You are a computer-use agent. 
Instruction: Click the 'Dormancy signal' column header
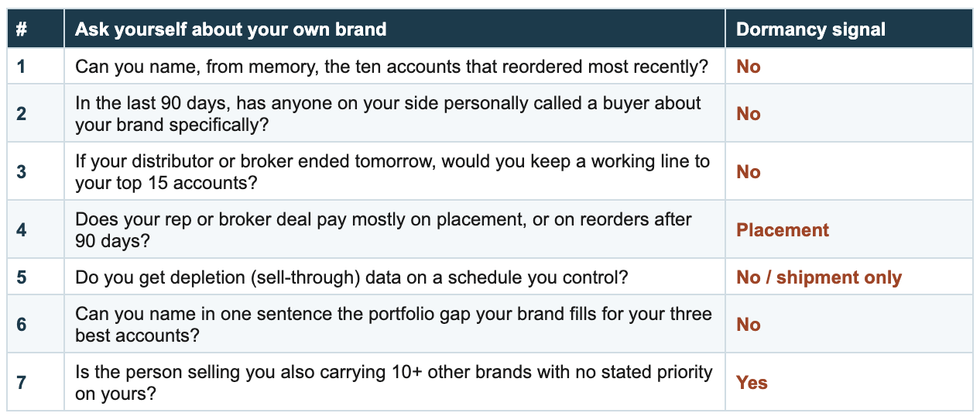pos(810,30)
